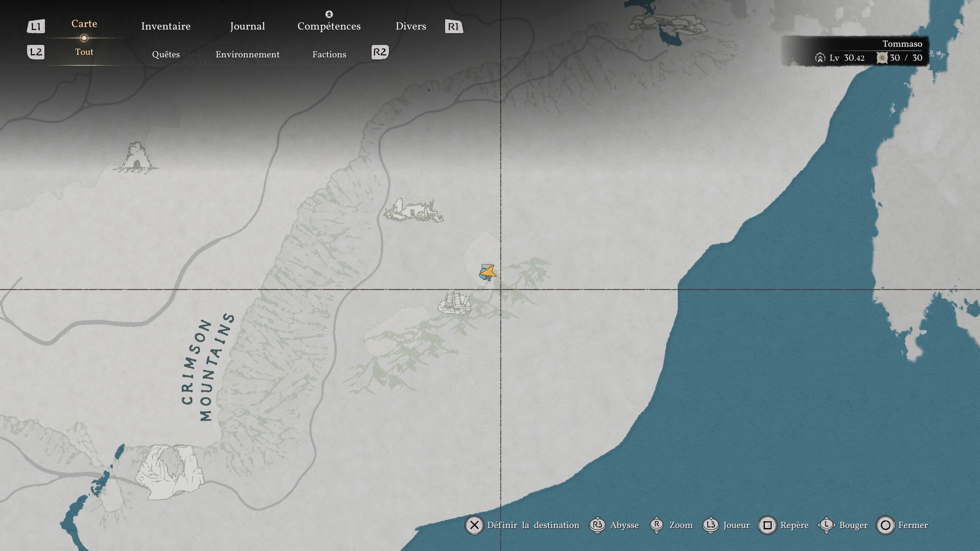This screenshot has height=551, width=980.
Task: Show the Environnement map filter
Action: click(x=248, y=54)
